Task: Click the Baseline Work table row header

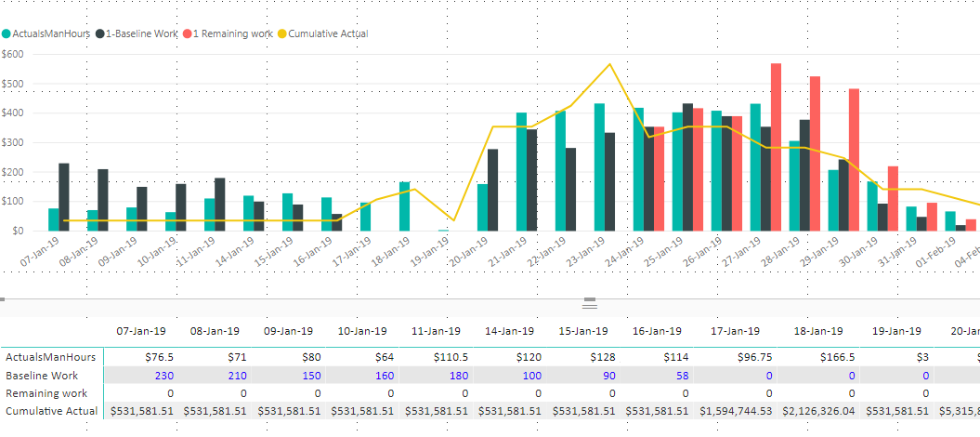Action: coord(42,376)
